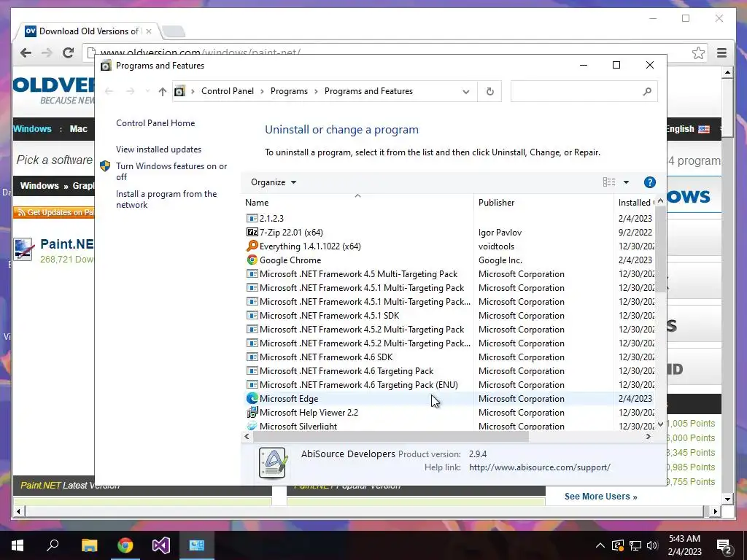This screenshot has height=560, width=747.
Task: Click the chevron after Control Panel breadcrumb
Action: pyautogui.click(x=262, y=91)
